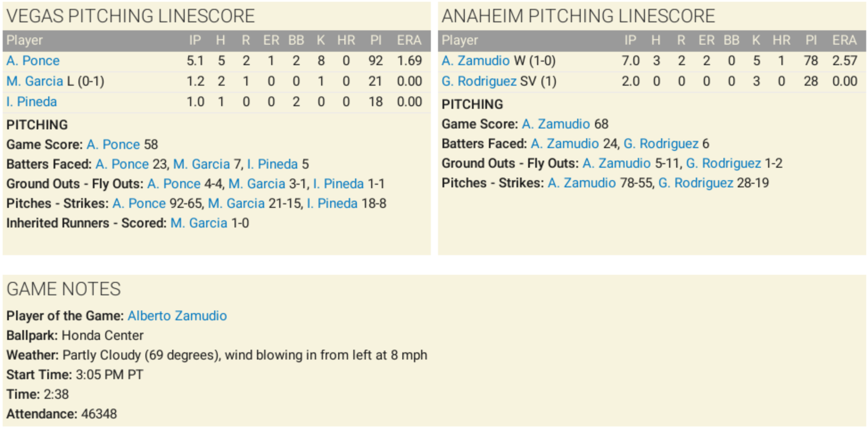Click G. Rodriguez in Ground Outs - Fly Outs line
The width and height of the screenshot is (868, 430).
(x=723, y=163)
